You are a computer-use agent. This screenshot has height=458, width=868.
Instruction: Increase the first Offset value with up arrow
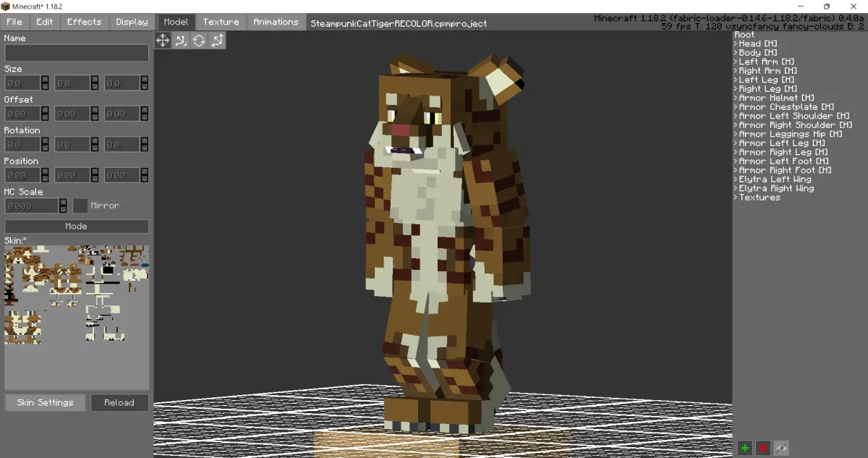[x=45, y=110]
